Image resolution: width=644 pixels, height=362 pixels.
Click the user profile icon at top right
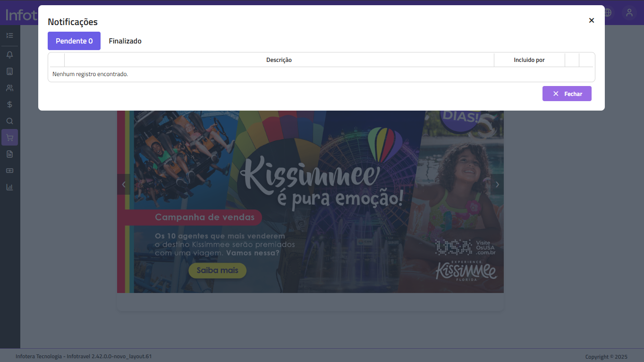pyautogui.click(x=629, y=13)
